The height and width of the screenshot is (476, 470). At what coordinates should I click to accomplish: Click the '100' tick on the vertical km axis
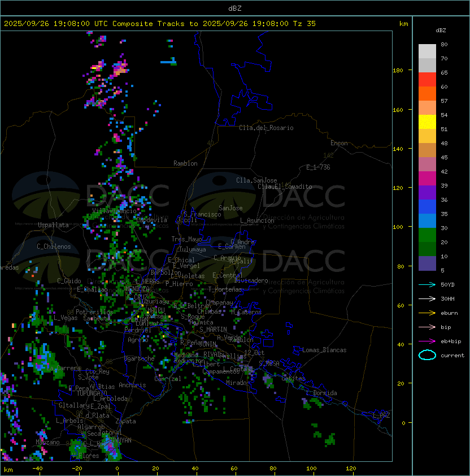coord(398,227)
